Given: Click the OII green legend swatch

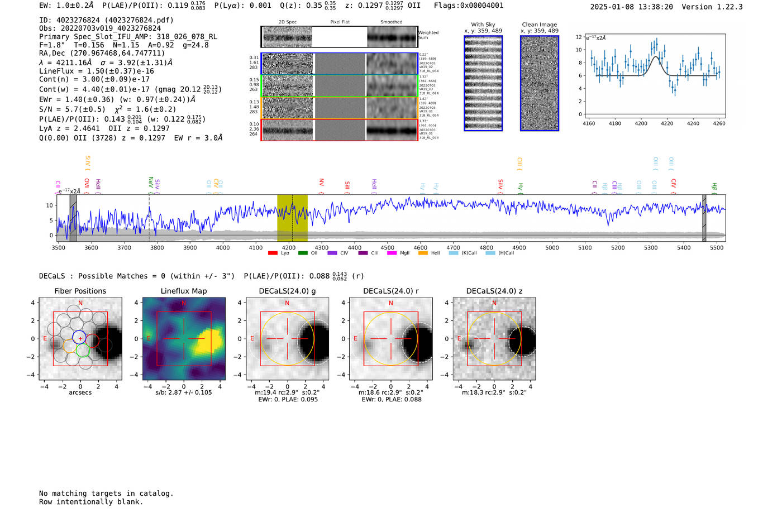Looking at the screenshot, I should point(303,253).
